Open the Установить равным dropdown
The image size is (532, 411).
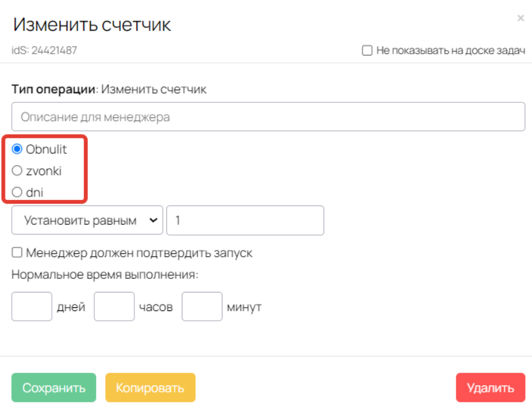[x=87, y=220]
